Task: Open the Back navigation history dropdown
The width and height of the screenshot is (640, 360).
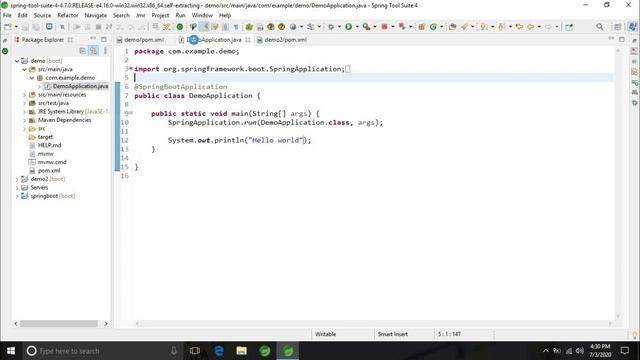Action: [539, 27]
